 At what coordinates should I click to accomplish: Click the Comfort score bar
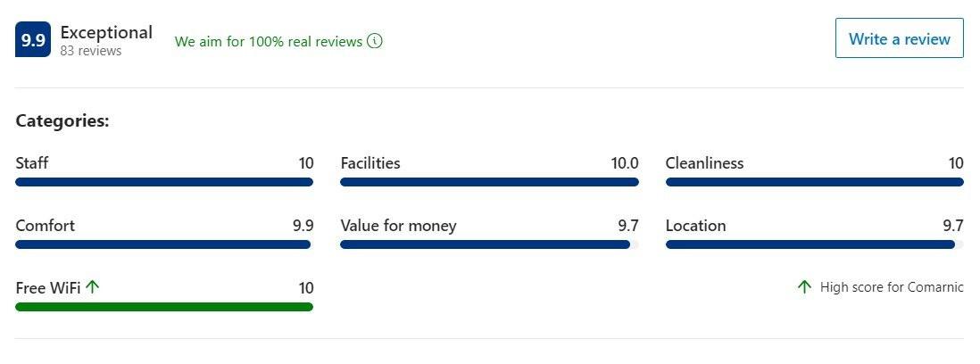tap(164, 244)
